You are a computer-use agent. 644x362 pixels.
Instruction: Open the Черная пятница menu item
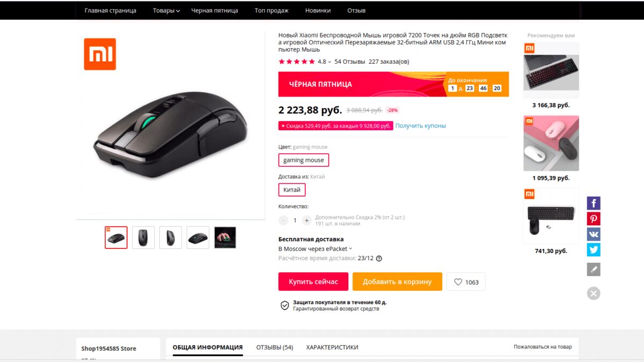215,11
